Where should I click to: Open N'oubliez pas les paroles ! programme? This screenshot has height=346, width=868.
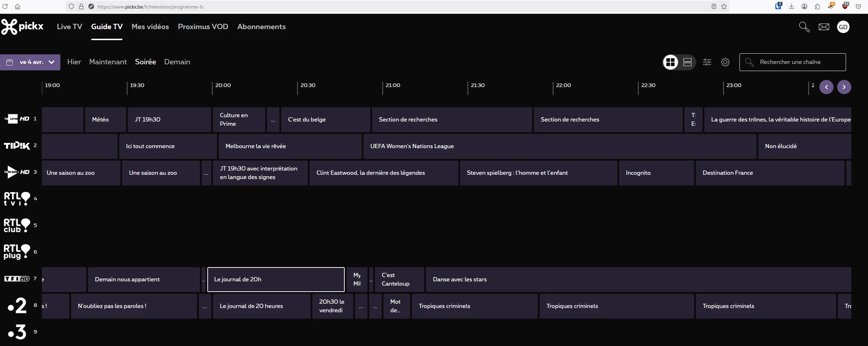click(x=134, y=306)
